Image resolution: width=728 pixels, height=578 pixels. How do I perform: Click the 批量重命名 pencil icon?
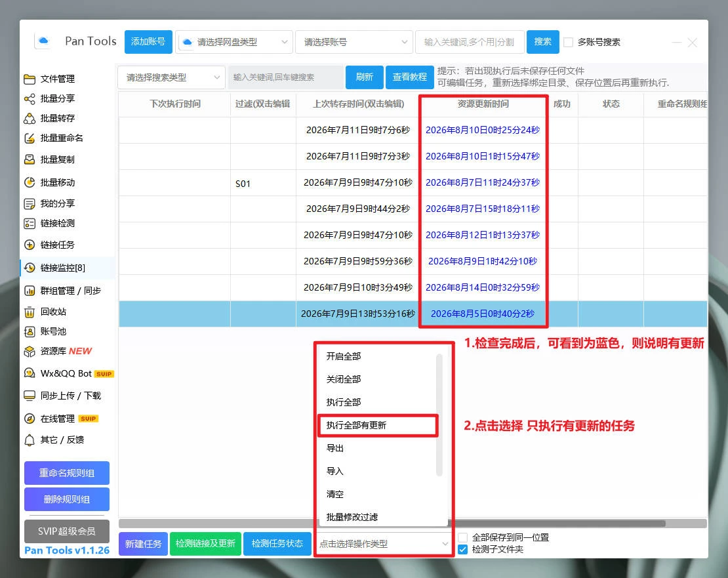(x=30, y=138)
